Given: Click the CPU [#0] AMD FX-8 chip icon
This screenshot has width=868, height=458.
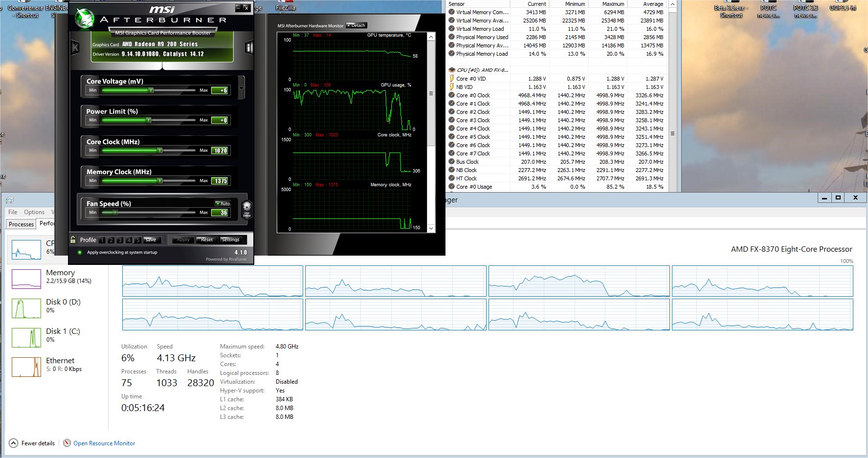Looking at the screenshot, I should coord(452,70).
